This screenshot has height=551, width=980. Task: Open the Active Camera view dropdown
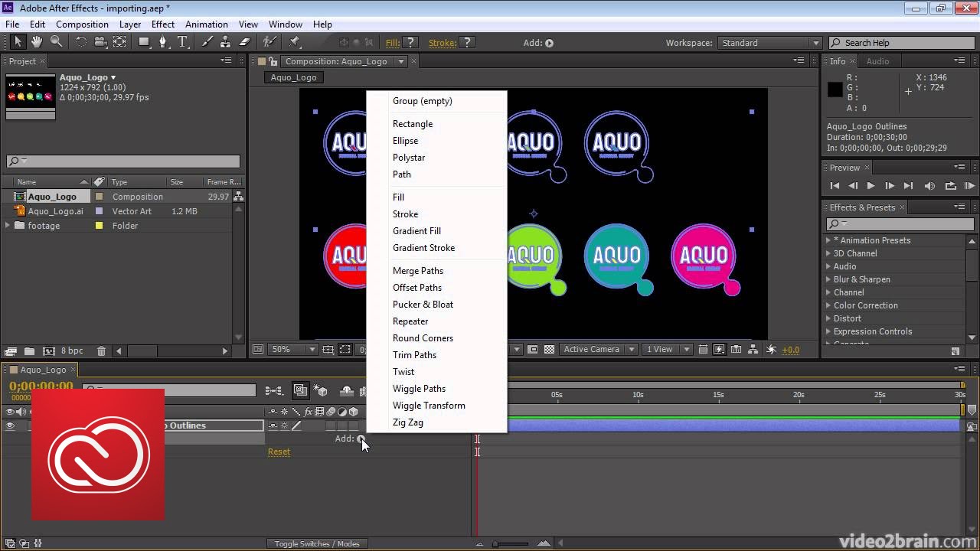tap(599, 349)
